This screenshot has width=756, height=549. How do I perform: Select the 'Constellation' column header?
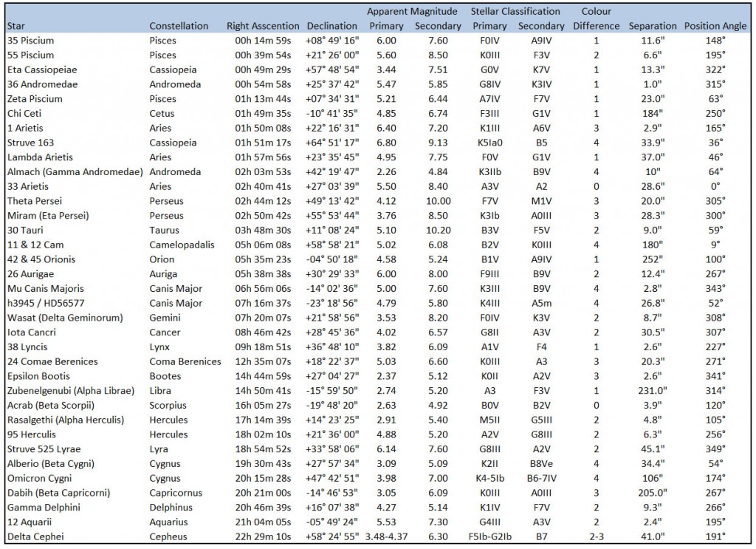pyautogui.click(x=179, y=26)
